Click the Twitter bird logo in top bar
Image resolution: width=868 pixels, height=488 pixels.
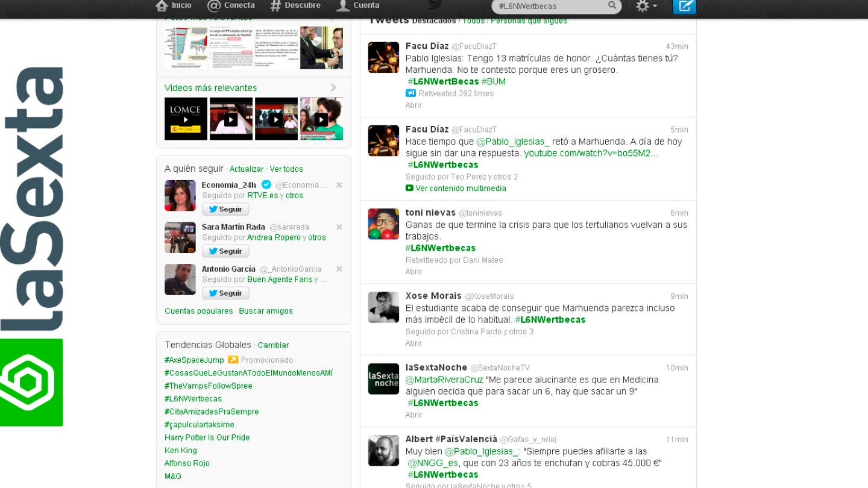click(x=435, y=5)
